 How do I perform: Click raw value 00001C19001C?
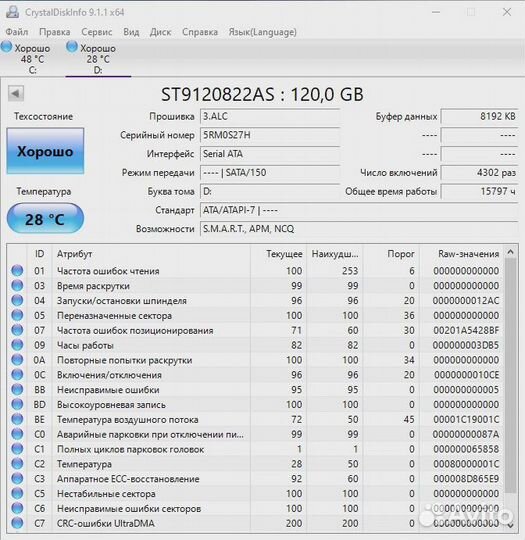point(466,419)
